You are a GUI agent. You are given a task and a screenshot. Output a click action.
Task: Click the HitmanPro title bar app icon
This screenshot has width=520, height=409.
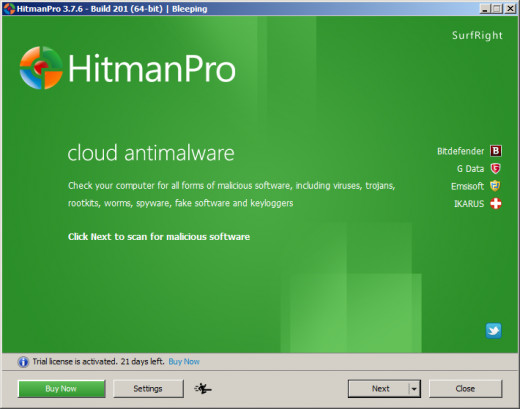(9, 8)
